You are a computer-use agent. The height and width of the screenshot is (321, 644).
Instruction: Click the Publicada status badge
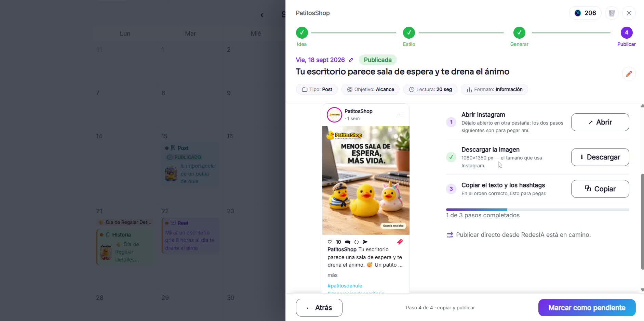[378, 60]
